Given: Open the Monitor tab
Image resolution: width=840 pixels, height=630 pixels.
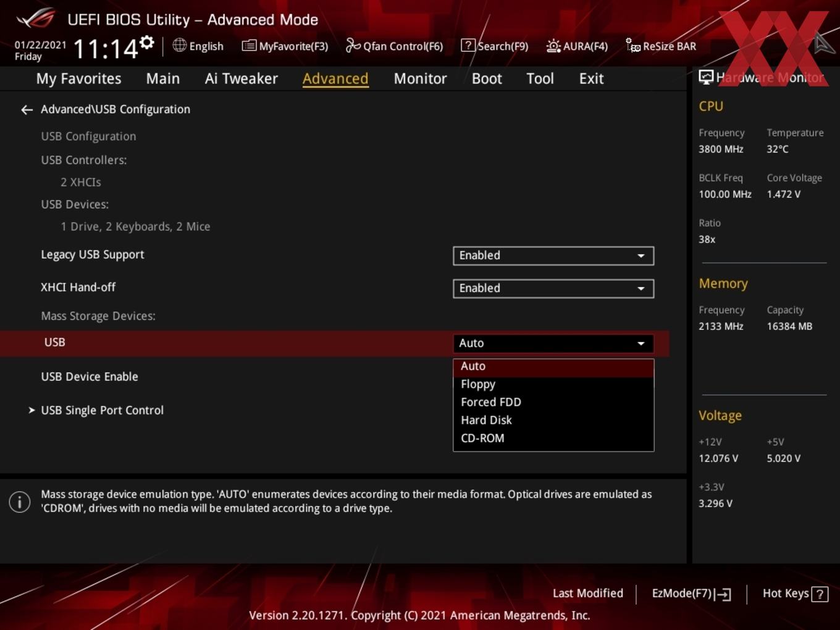Looking at the screenshot, I should point(420,78).
